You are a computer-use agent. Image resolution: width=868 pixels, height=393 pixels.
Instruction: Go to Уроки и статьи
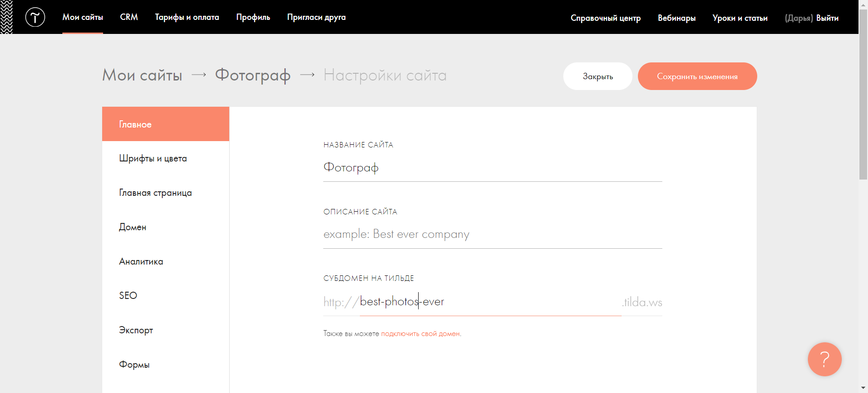pyautogui.click(x=740, y=18)
